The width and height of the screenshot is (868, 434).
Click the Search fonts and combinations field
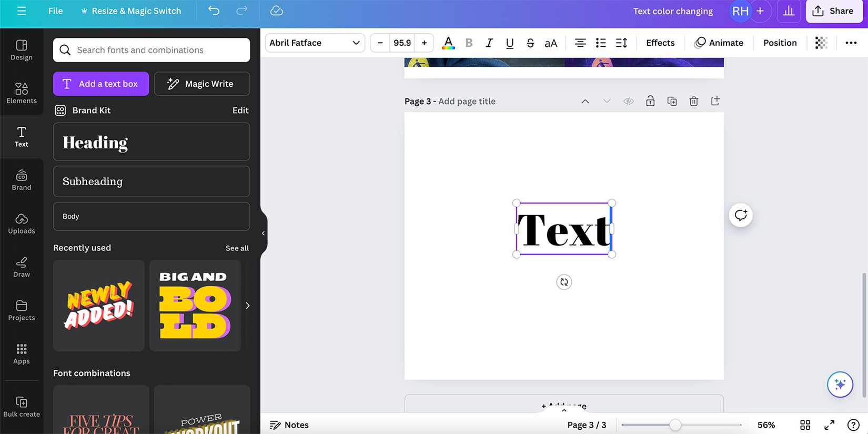point(152,50)
